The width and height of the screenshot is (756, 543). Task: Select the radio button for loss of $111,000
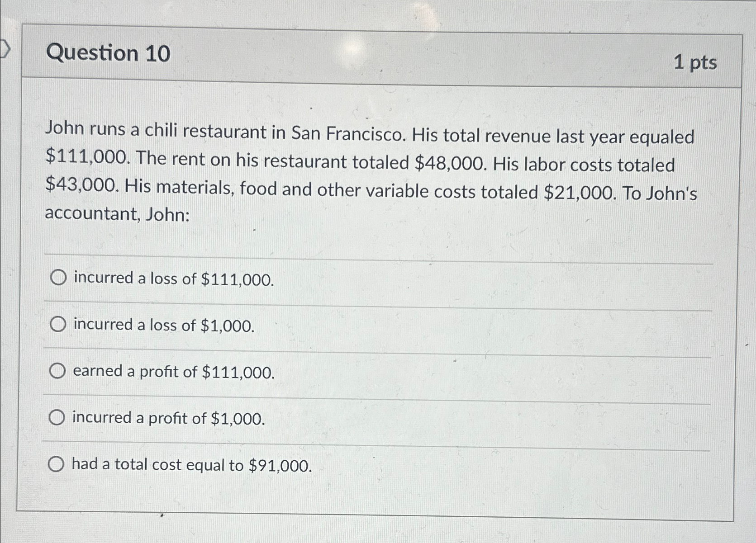click(58, 277)
